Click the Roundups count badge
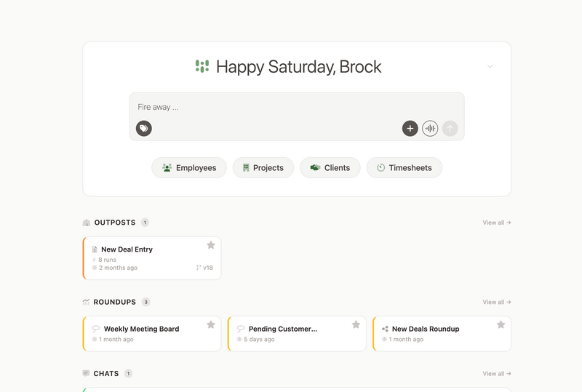 pos(146,302)
